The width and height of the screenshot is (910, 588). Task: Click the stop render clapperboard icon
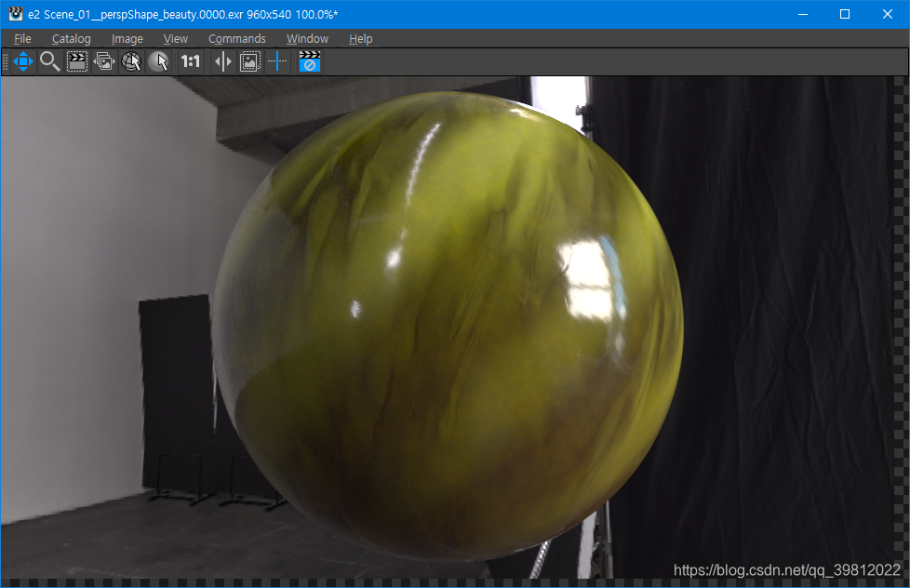click(x=309, y=61)
